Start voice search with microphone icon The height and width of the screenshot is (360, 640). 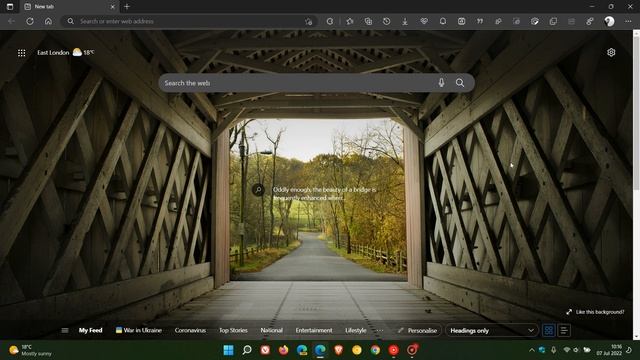[x=441, y=83]
